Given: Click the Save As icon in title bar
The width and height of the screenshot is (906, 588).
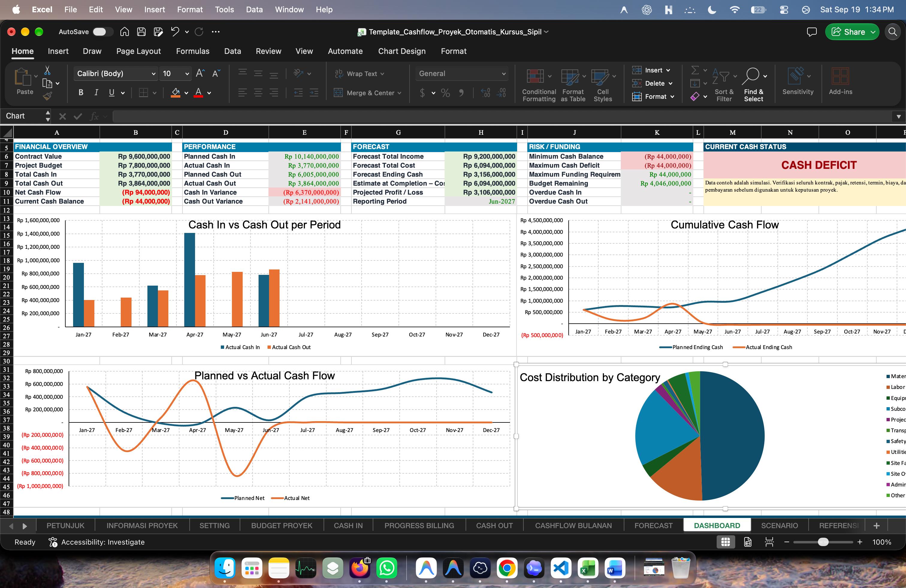Looking at the screenshot, I should coord(158,32).
